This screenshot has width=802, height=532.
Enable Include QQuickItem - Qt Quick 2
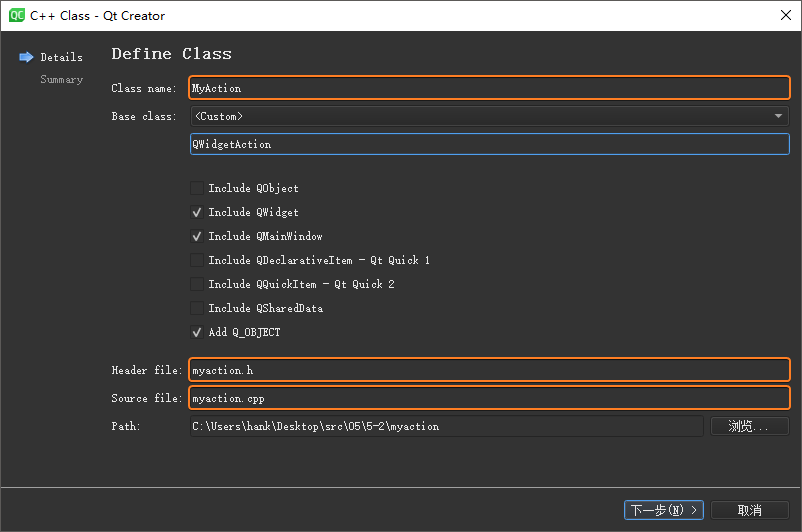197,284
